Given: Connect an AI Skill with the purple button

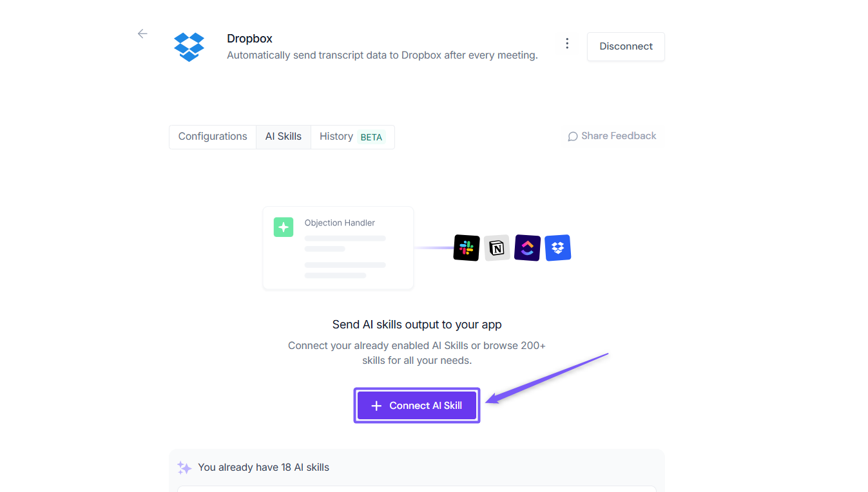Looking at the screenshot, I should click(x=417, y=406).
